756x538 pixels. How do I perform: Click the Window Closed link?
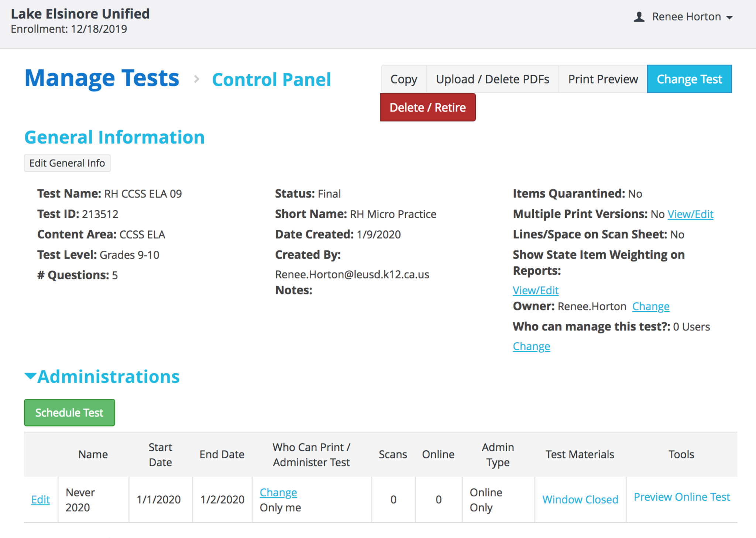pyautogui.click(x=580, y=500)
